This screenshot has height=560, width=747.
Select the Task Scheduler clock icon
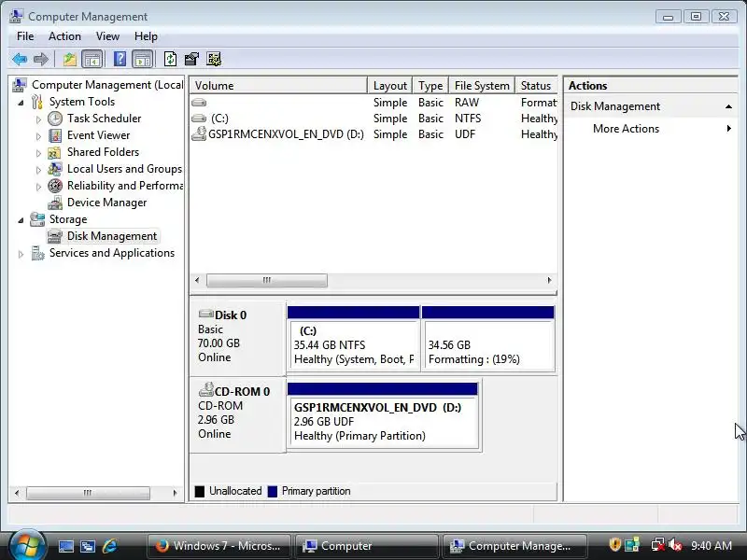[55, 119]
